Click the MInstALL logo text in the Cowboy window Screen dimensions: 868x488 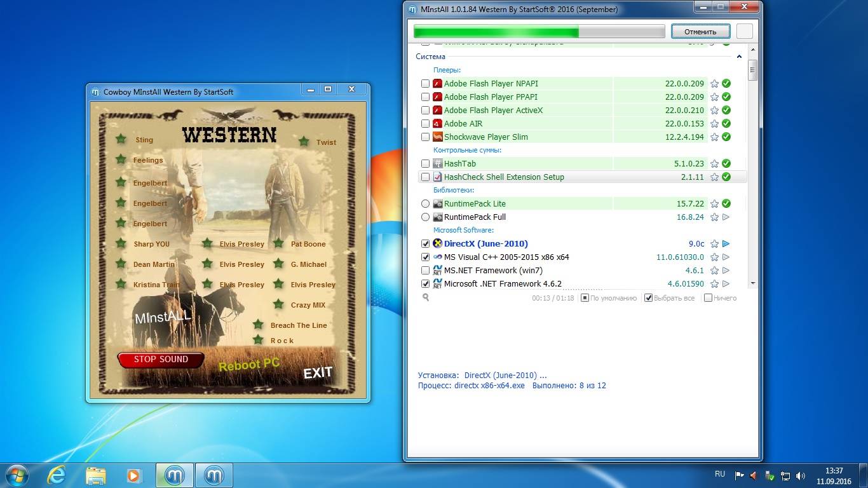coord(163,317)
